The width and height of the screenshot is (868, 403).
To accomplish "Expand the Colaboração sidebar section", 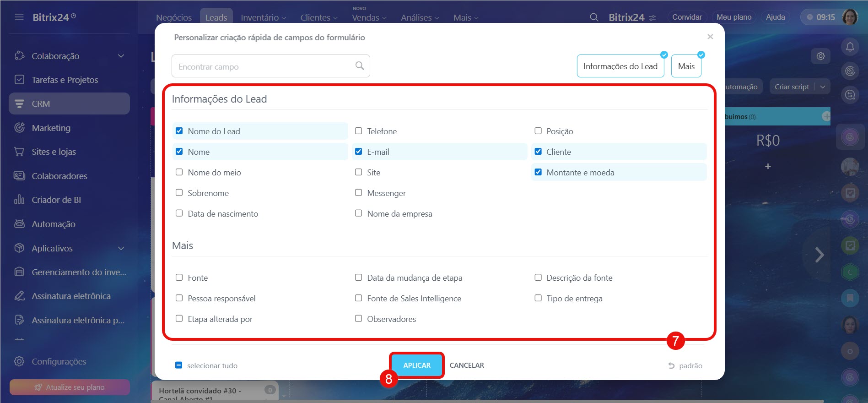I will tap(121, 56).
